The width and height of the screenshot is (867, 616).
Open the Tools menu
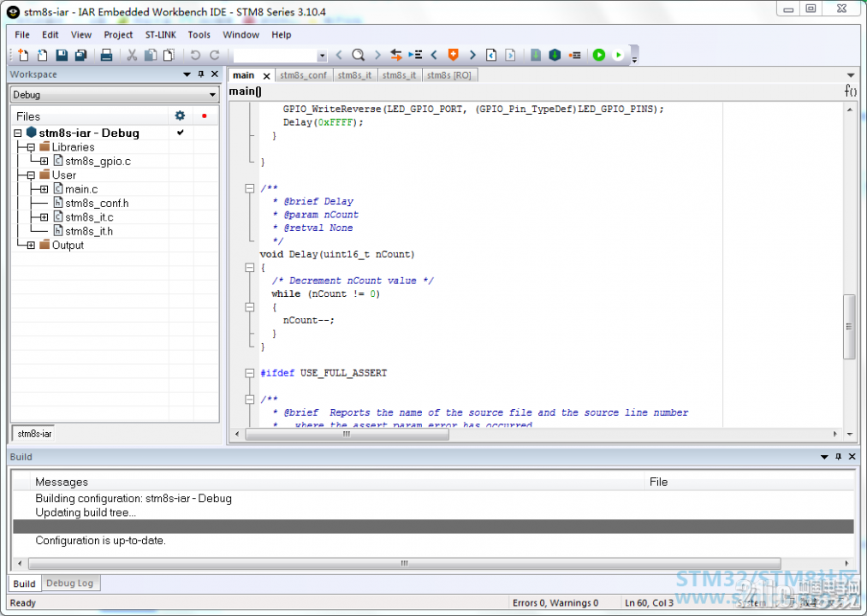click(x=199, y=35)
